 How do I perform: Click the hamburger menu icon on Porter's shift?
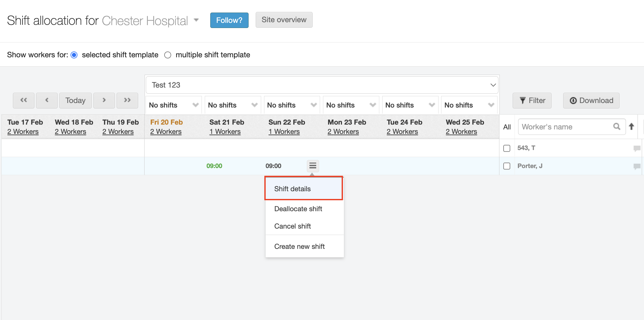coord(313,166)
